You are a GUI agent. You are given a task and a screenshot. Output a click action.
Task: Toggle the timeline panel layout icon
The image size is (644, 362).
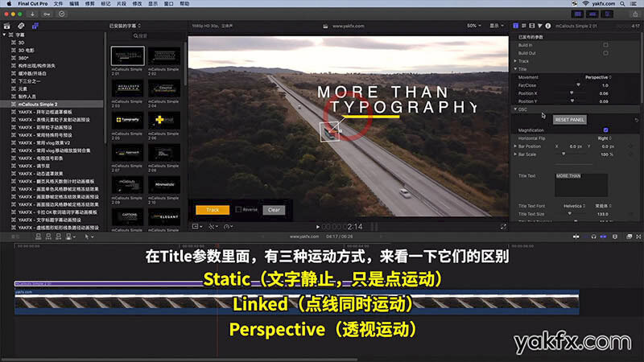click(592, 14)
